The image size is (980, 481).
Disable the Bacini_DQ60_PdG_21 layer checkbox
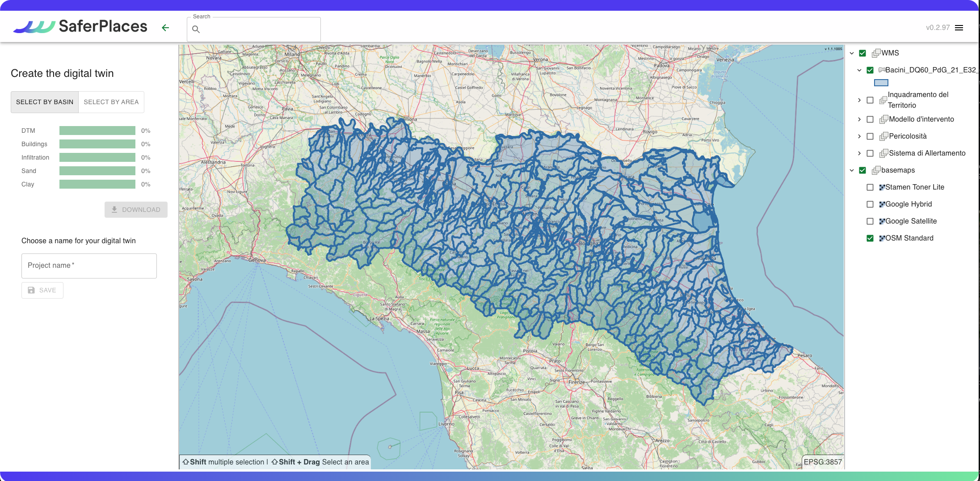(x=870, y=70)
